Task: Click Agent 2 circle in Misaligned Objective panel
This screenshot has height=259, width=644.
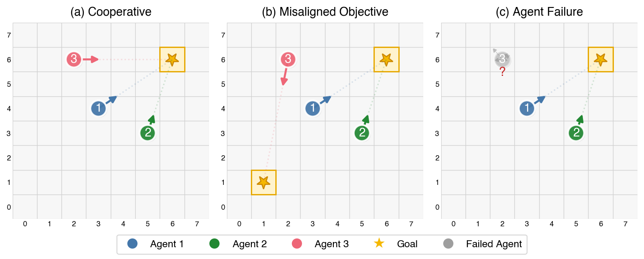Action: click(361, 133)
